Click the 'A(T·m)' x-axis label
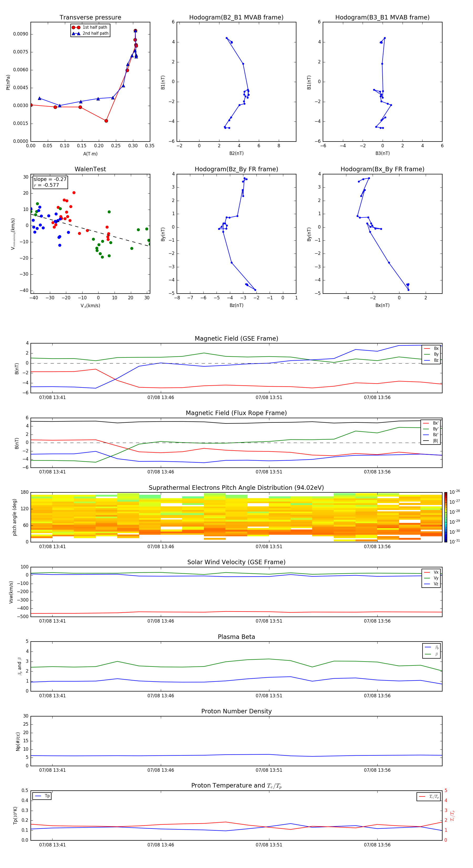 click(x=90, y=154)
